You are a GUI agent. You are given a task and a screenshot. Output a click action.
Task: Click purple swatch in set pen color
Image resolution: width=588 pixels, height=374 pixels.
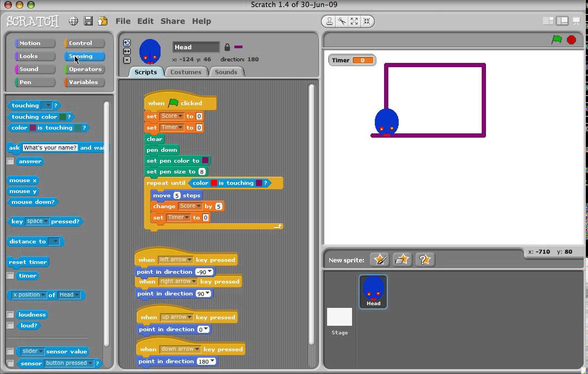pos(205,160)
